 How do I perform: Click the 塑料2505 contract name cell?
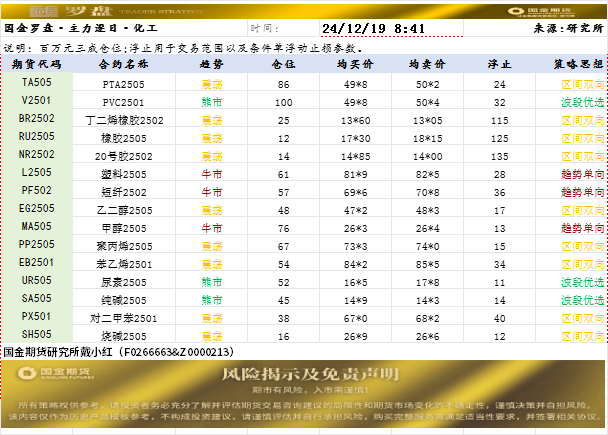tap(124, 174)
